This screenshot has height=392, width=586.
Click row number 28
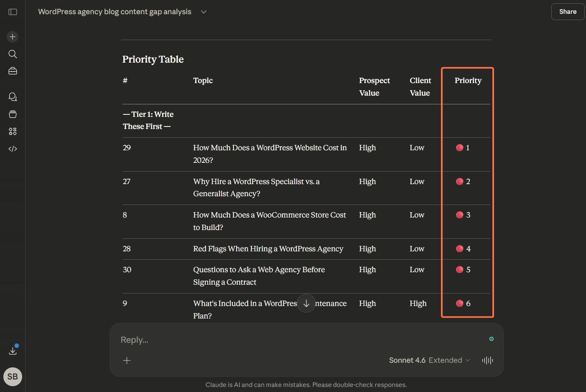(x=127, y=249)
